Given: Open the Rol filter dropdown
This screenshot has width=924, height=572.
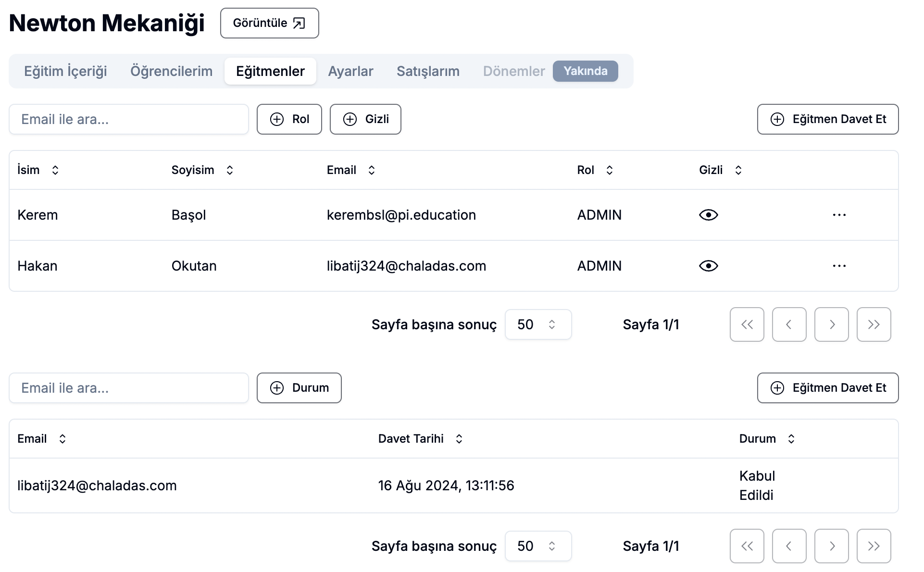Looking at the screenshot, I should tap(289, 119).
